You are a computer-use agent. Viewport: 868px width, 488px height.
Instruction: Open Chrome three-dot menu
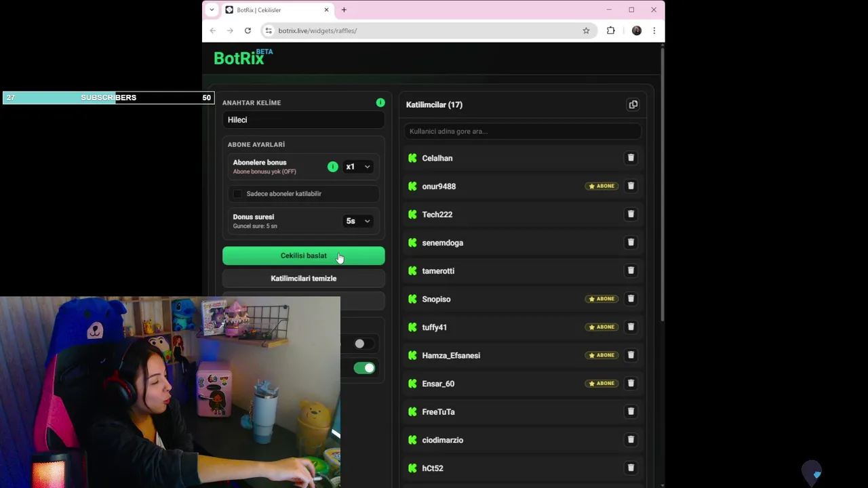pyautogui.click(x=654, y=30)
